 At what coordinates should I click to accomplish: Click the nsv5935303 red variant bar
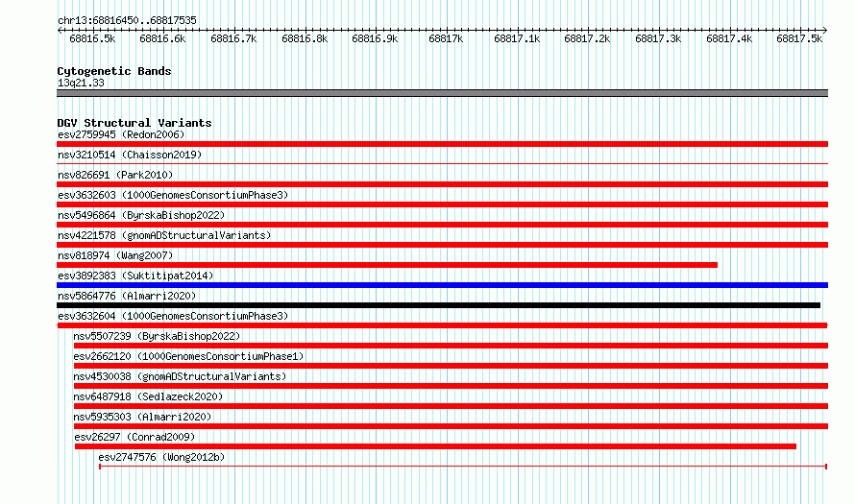(x=451, y=426)
